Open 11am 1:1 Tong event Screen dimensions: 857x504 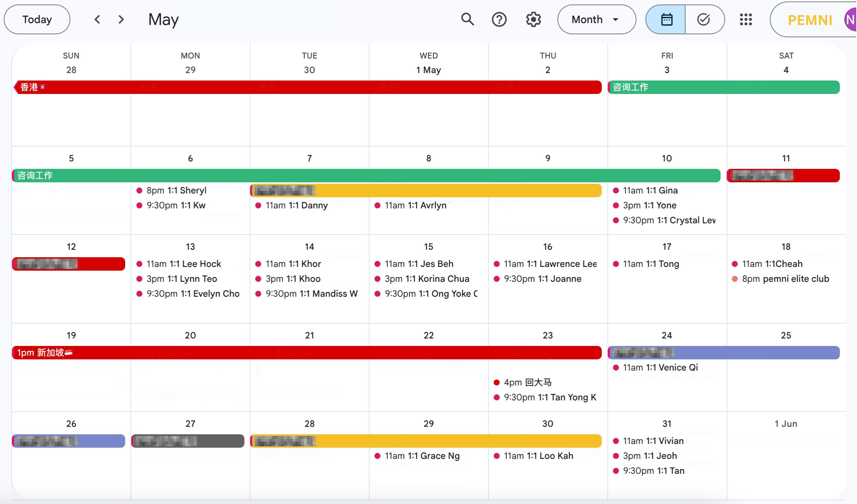point(646,264)
